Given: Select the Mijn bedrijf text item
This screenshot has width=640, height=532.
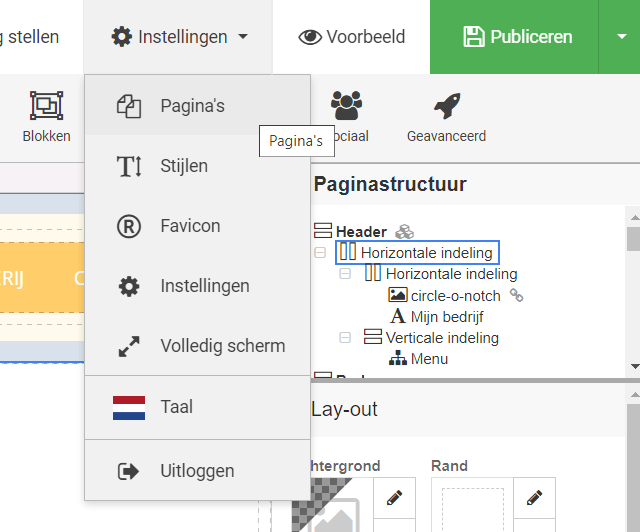Looking at the screenshot, I should point(447,317).
